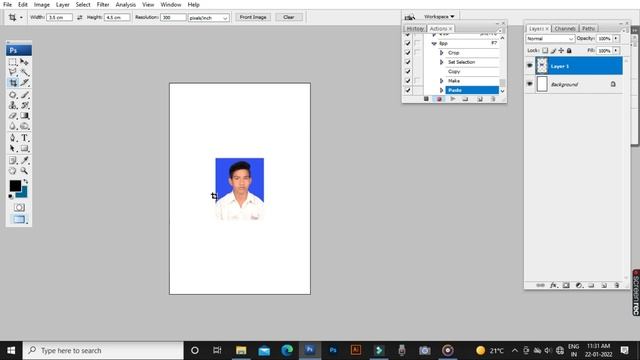The image size is (640, 360).
Task: Add a layer mask
Action: point(566,285)
